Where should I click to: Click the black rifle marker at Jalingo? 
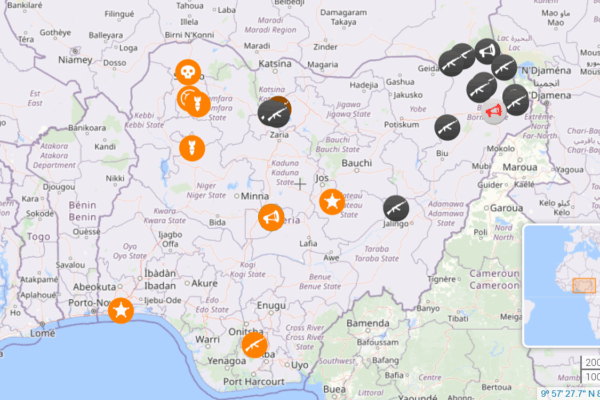tap(396, 208)
